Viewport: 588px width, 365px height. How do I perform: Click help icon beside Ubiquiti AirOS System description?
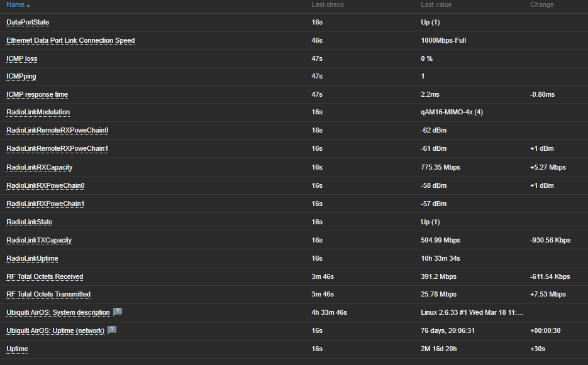117,312
